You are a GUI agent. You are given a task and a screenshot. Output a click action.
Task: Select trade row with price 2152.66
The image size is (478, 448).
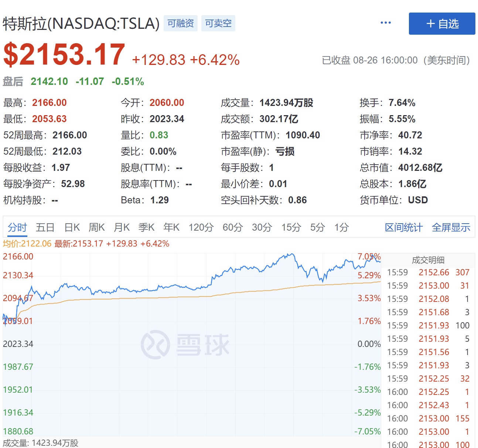click(428, 272)
